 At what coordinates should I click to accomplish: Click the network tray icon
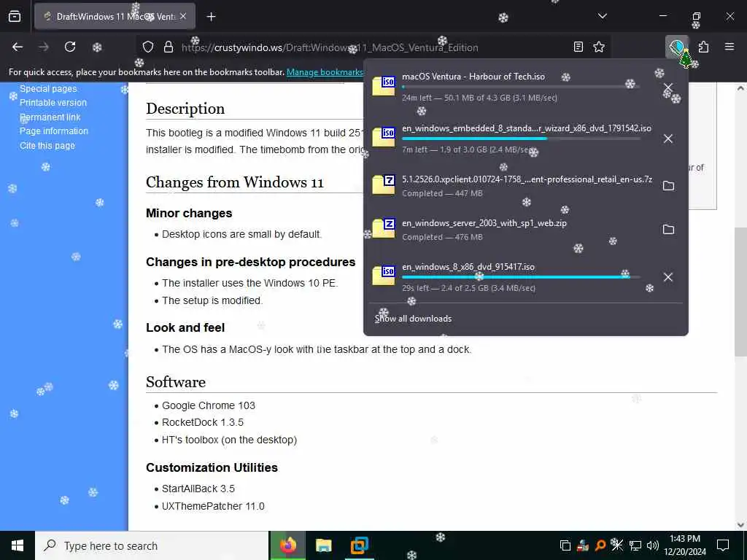(635, 545)
